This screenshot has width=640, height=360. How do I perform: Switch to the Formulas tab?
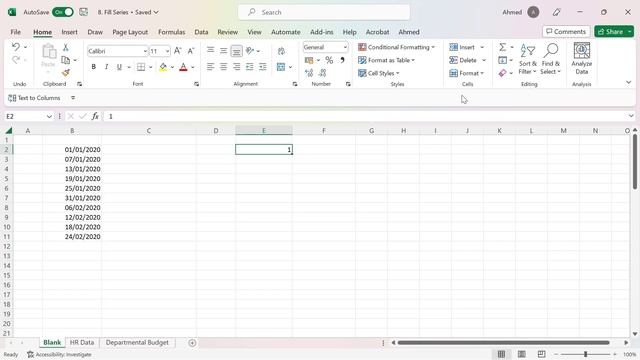[171, 32]
